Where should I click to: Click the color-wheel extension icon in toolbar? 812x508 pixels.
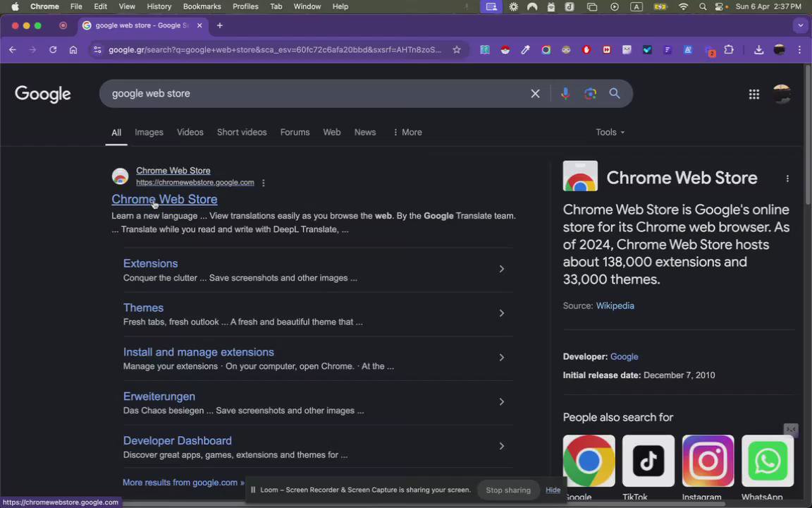click(546, 50)
